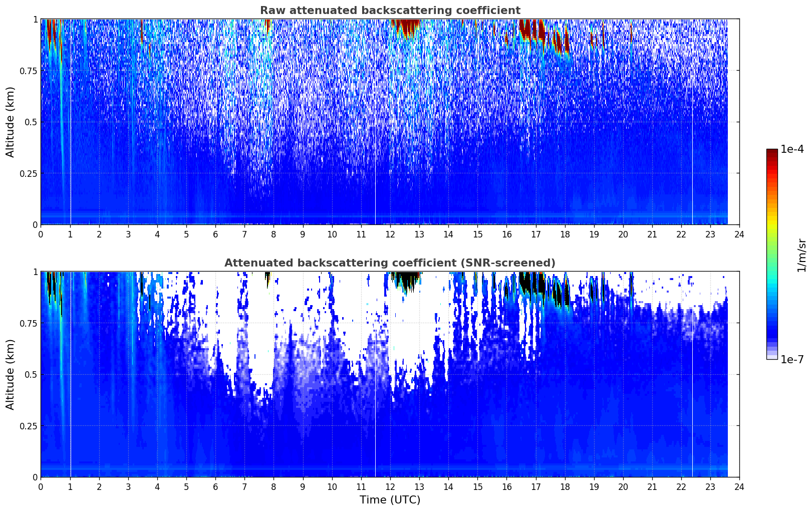The image size is (812, 511).
Task: Click the dark red cloud patch near 17 UTC in the top plot
Action: tap(531, 30)
